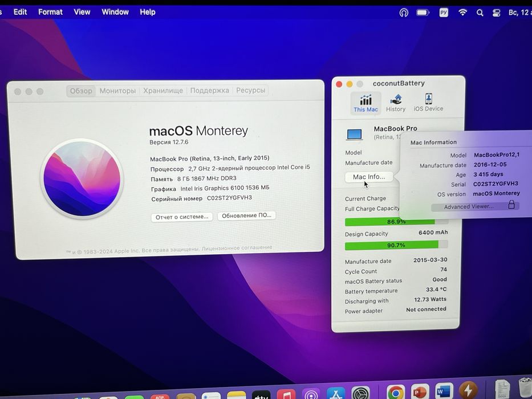Open System Preferences from the Dock
This screenshot has width=532, height=399.
pyautogui.click(x=361, y=393)
